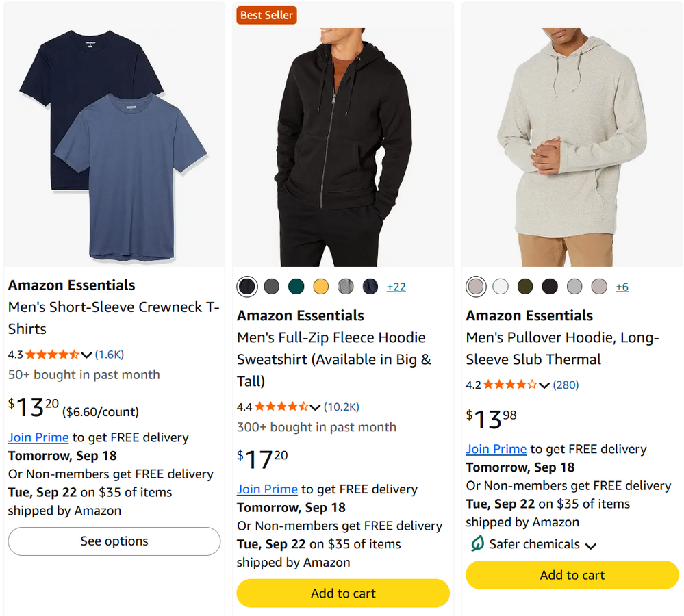This screenshot has width=684, height=616.
Task: Click See options for Crewneck T-Shirts
Action: pyautogui.click(x=114, y=541)
